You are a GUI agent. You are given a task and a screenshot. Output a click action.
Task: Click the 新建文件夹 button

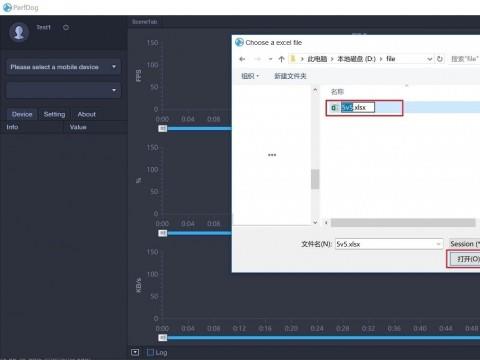pos(290,76)
